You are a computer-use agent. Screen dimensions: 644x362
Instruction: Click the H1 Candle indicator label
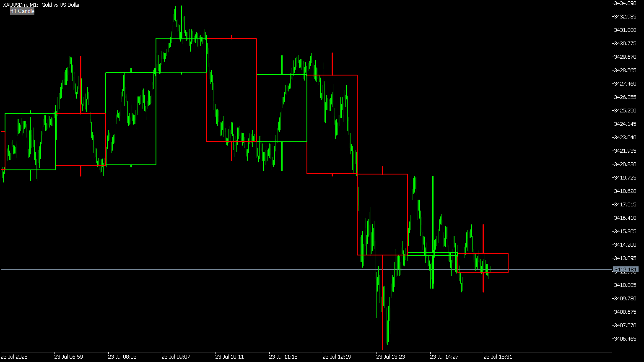(x=23, y=11)
